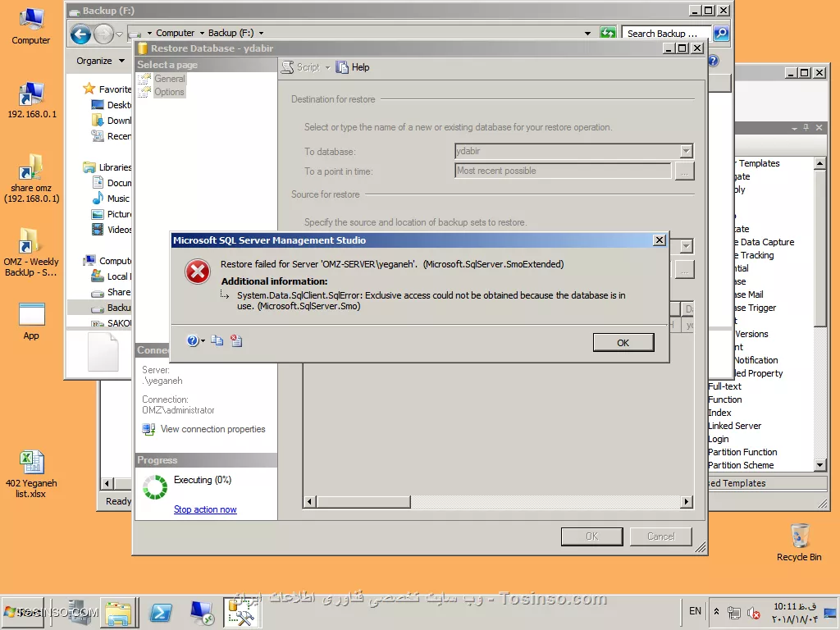Click the pin auto-hide icon in template panel

tap(806, 127)
